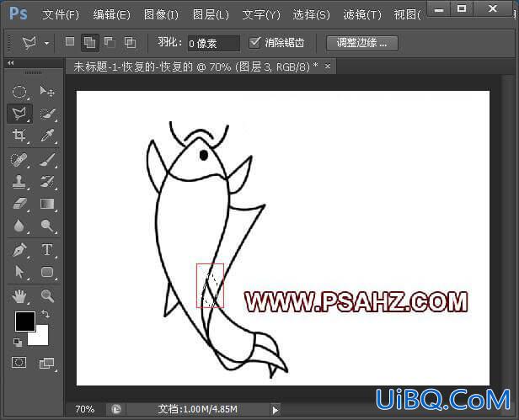Click the Photoshop Ps logo

[19, 13]
